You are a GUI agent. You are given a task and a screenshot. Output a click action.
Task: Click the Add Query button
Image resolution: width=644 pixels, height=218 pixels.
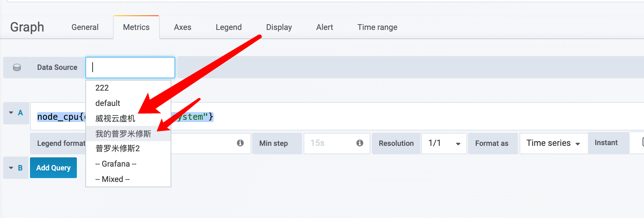[53, 168]
